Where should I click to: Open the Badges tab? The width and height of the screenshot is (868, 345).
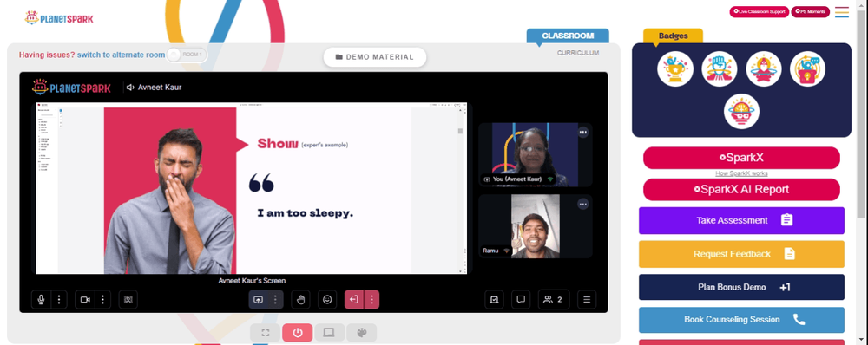point(674,36)
